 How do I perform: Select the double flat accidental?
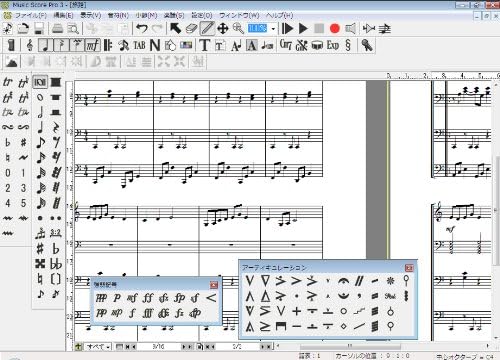pyautogui.click(x=56, y=264)
